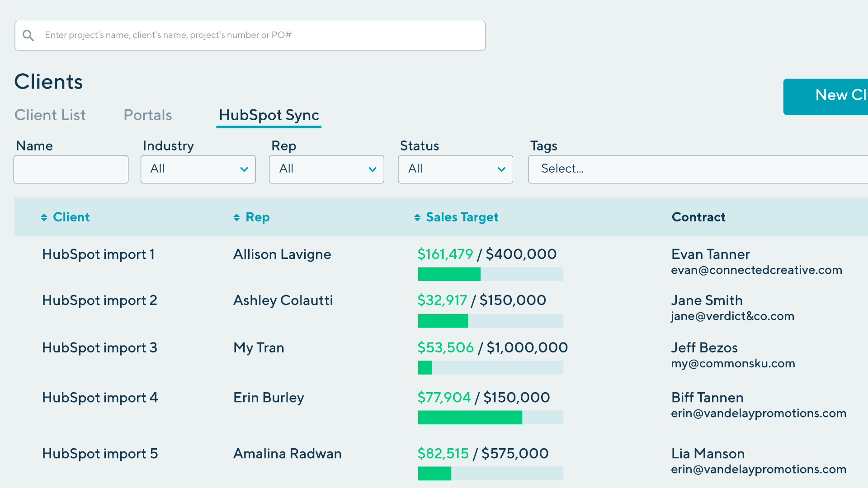Open the Status filter dropdown
The width and height of the screenshot is (868, 488).
tap(455, 169)
